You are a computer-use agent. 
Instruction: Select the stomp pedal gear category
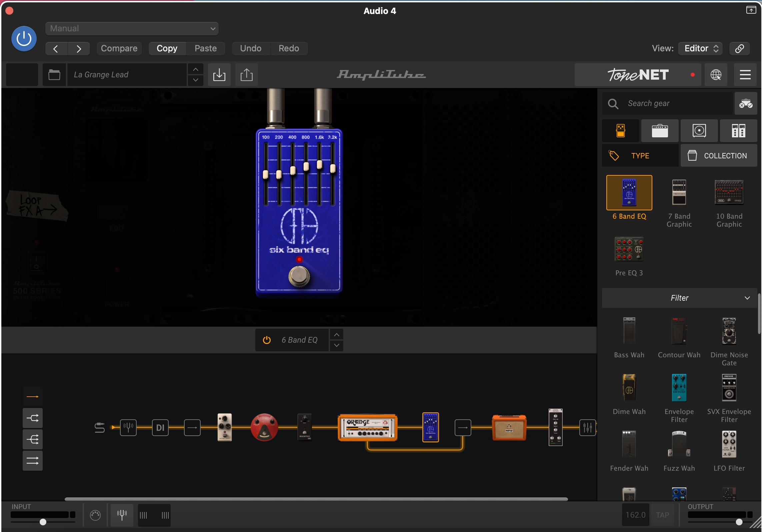pyautogui.click(x=621, y=131)
